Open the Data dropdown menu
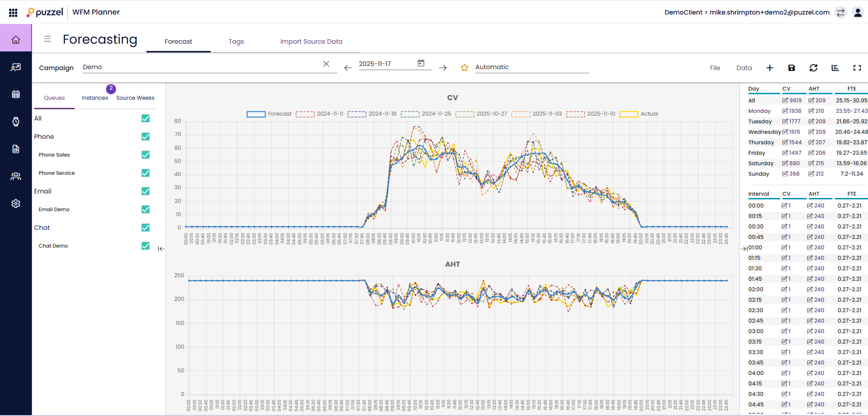The image size is (868, 416). [x=744, y=68]
